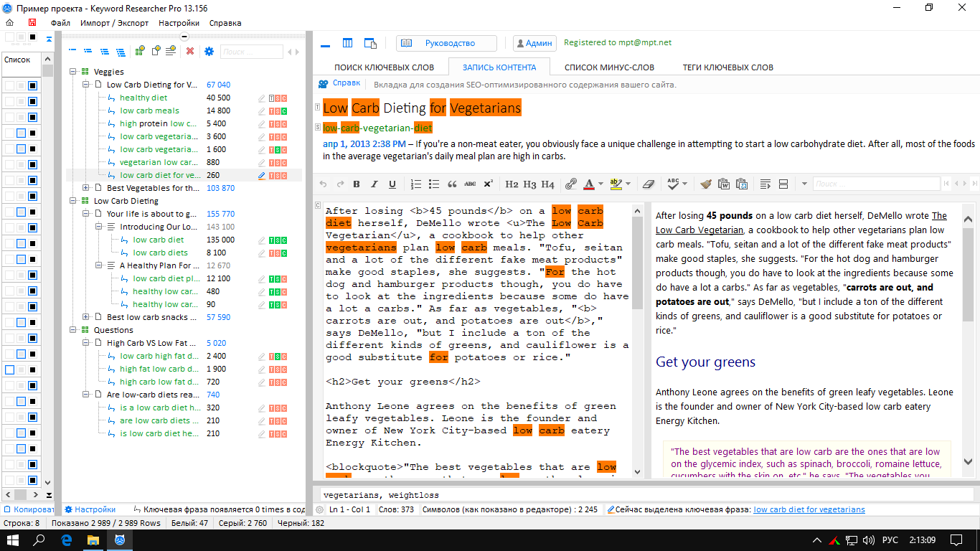Delete the selected tree item with the red X

click(190, 51)
